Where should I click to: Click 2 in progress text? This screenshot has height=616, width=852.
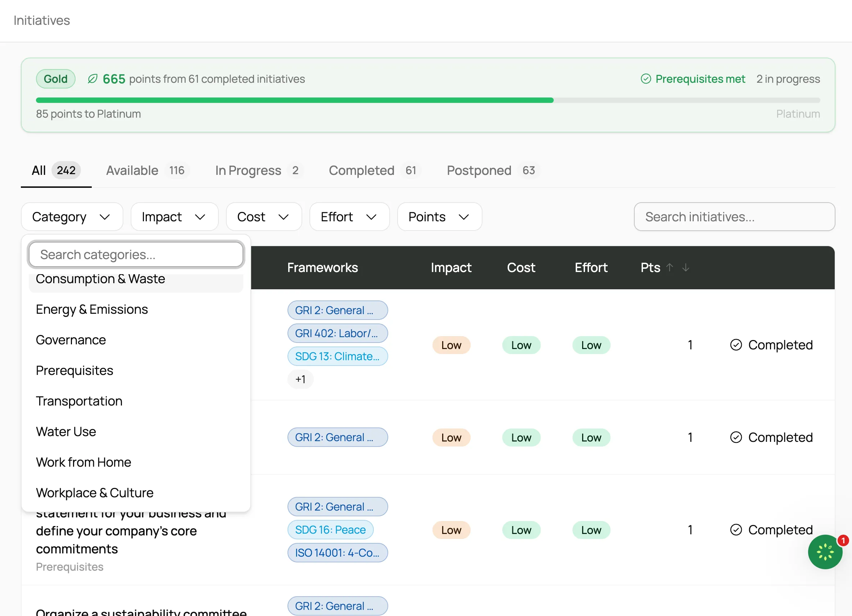(x=788, y=79)
